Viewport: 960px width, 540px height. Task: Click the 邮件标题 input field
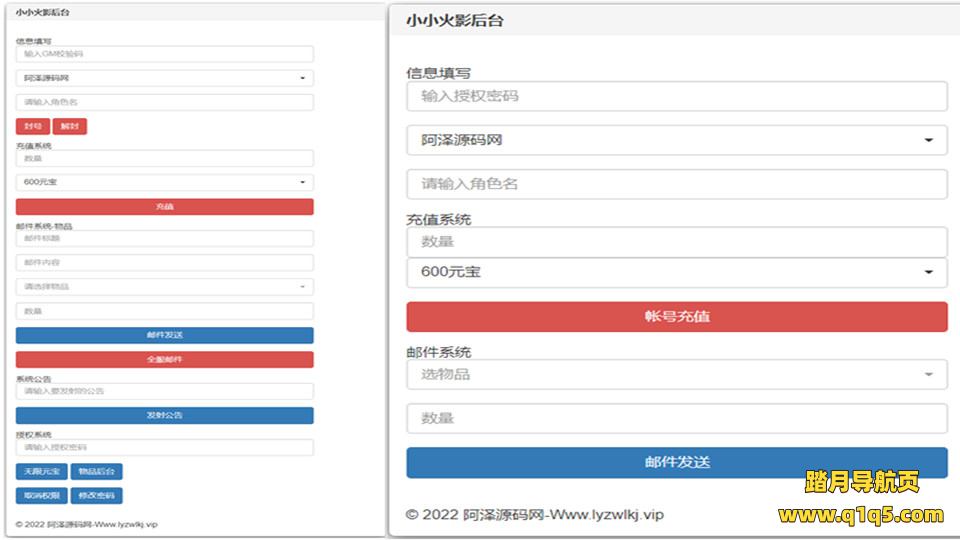[x=164, y=238]
